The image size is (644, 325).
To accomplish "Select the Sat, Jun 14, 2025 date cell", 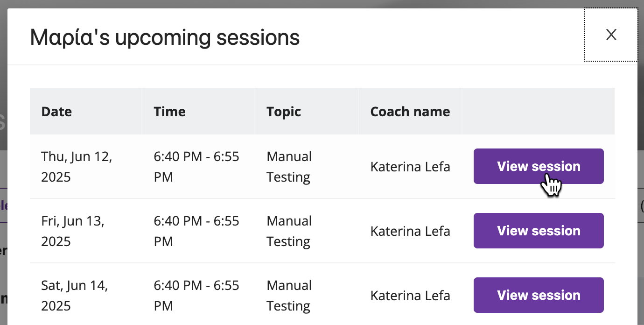I will [75, 296].
